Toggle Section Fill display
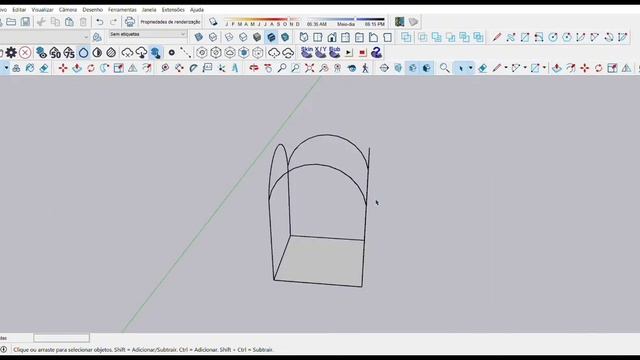This screenshot has height=360, width=640. tap(427, 68)
